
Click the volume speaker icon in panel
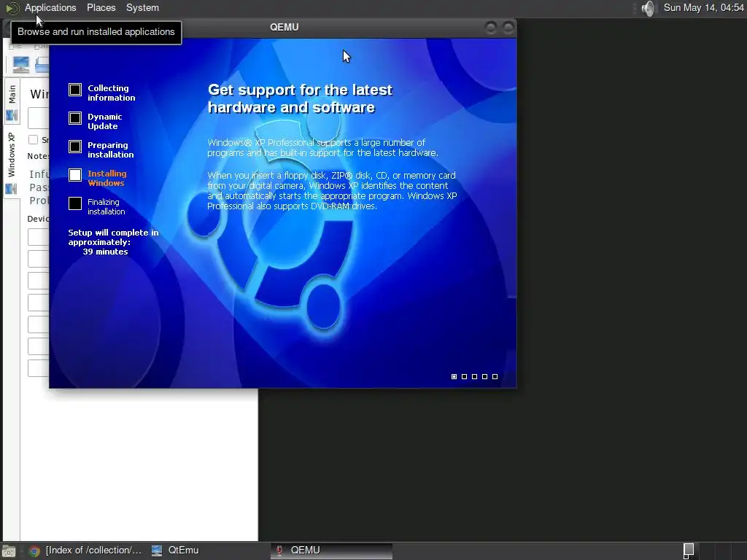pos(648,8)
